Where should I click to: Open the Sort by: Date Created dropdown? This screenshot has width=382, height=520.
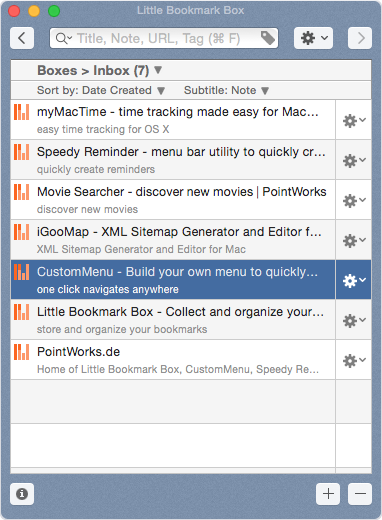101,90
